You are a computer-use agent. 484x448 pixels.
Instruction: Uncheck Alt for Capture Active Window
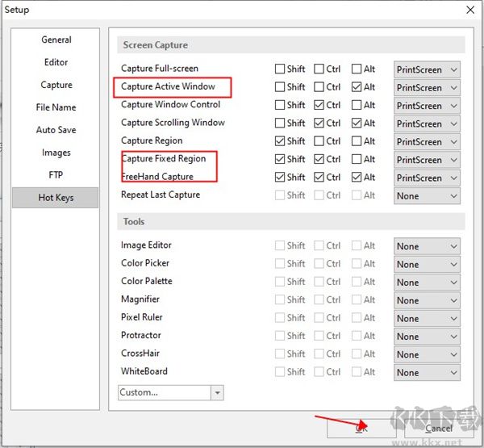point(357,87)
